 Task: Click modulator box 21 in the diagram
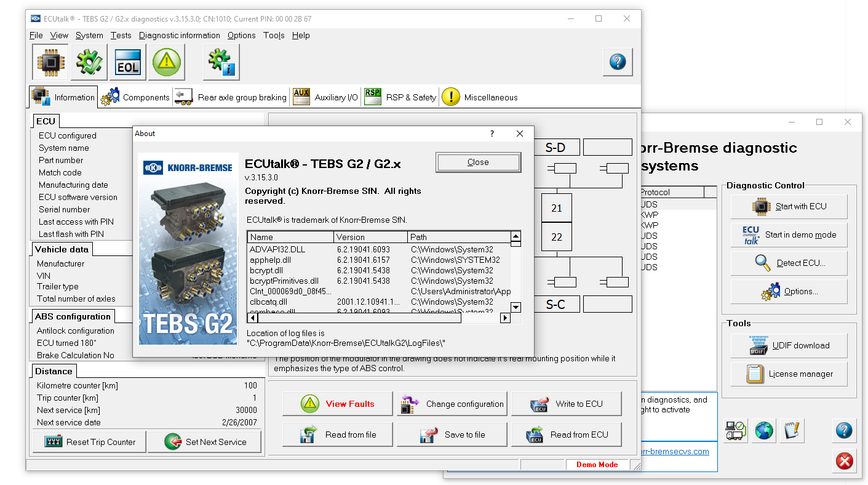tap(557, 208)
